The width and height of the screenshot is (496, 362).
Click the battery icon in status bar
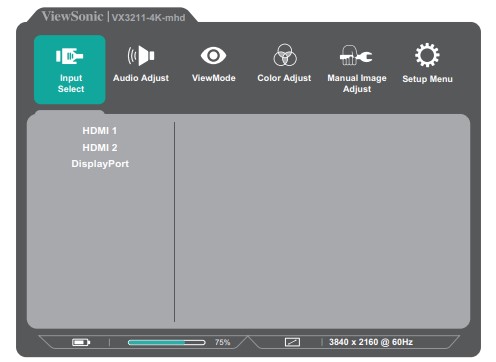[x=81, y=342]
